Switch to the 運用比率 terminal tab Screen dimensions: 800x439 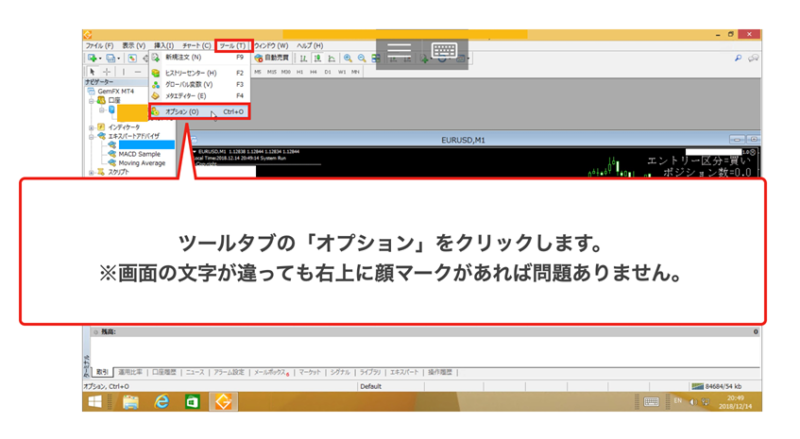pyautogui.click(x=130, y=373)
